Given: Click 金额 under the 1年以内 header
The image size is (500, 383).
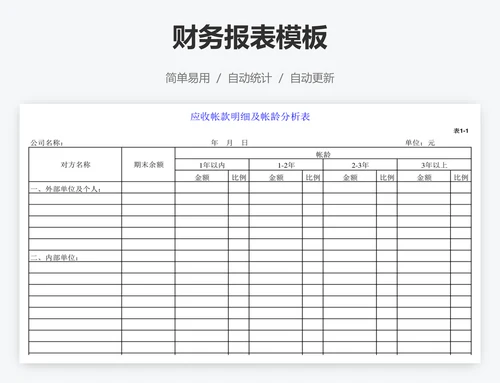Looking at the screenshot, I should pyautogui.click(x=202, y=177).
